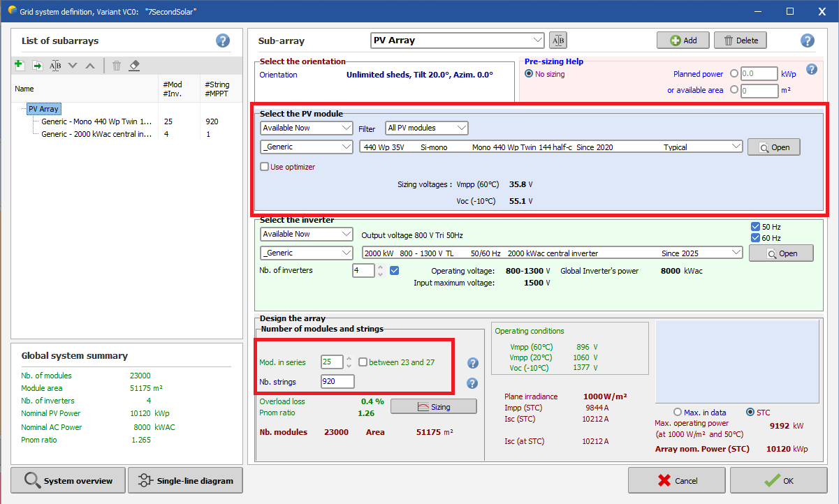Open the Single-line diagram view
Viewport: 839px width, 504px height.
(x=185, y=480)
